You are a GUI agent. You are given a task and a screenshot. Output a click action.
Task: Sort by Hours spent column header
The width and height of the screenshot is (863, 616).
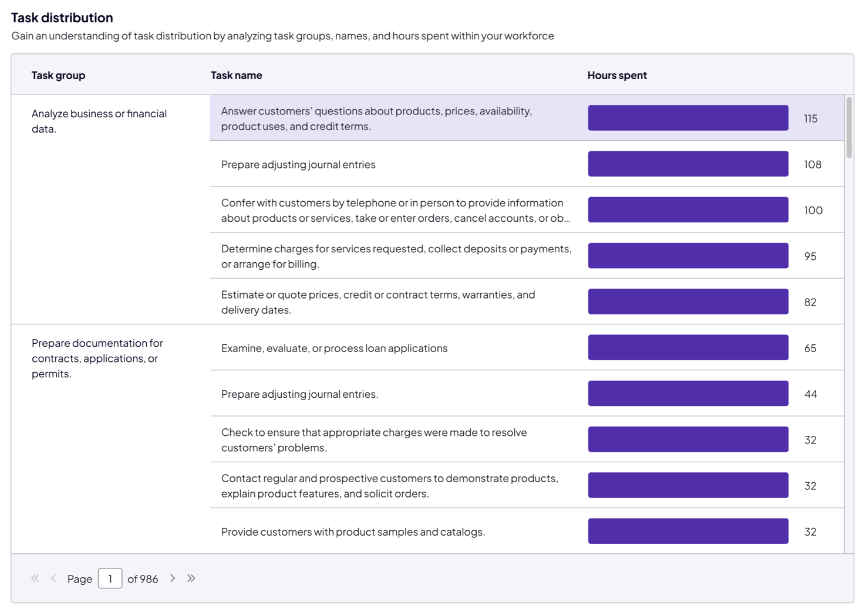(x=616, y=75)
